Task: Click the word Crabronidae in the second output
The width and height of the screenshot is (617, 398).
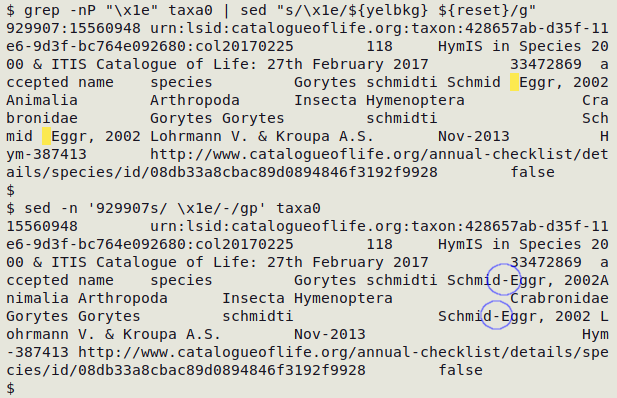Action: pos(560,298)
